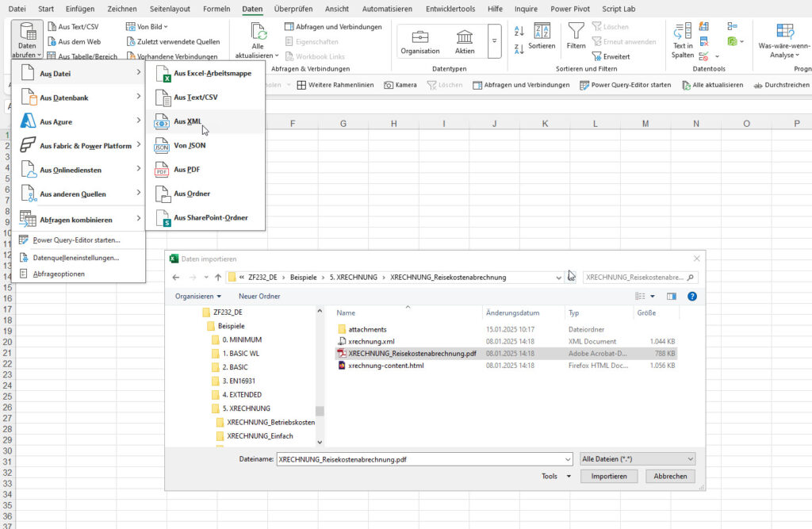Image resolution: width=812 pixels, height=529 pixels.
Task: Open the Organisieren dropdown
Action: pyautogui.click(x=197, y=297)
